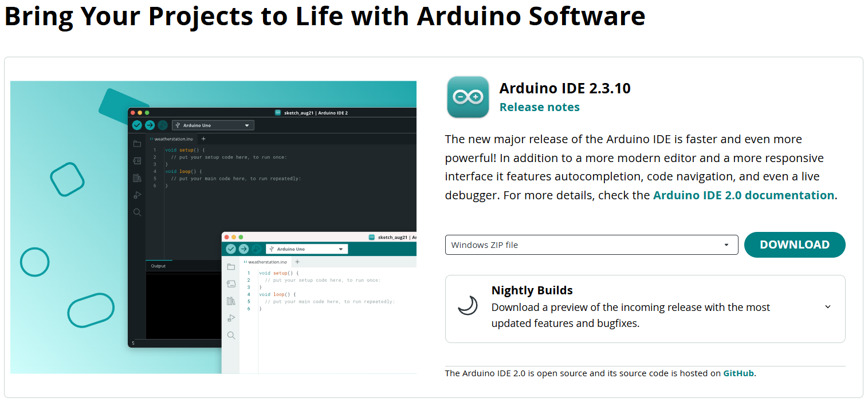Open the GitHub source code link

click(739, 373)
